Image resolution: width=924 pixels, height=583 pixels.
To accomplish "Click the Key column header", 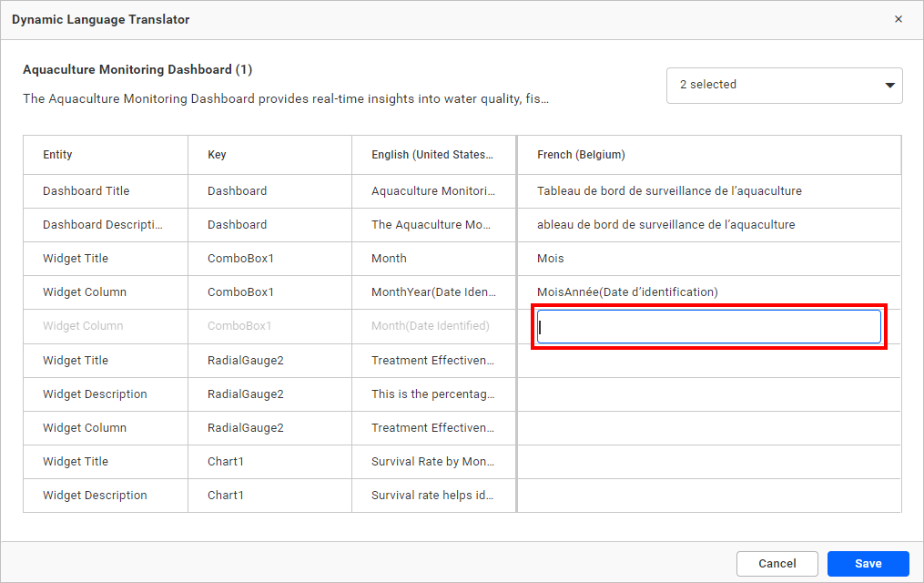I will (x=217, y=155).
